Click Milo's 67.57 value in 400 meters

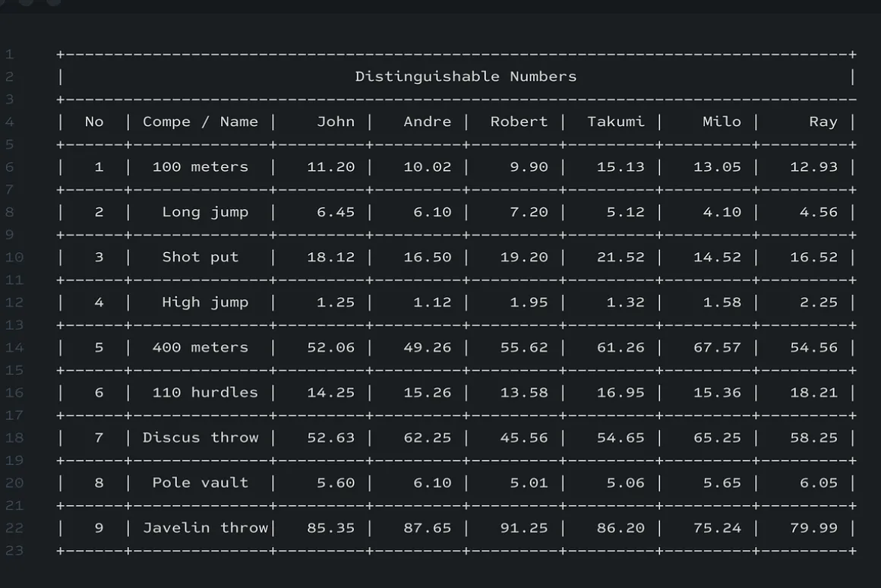718,347
